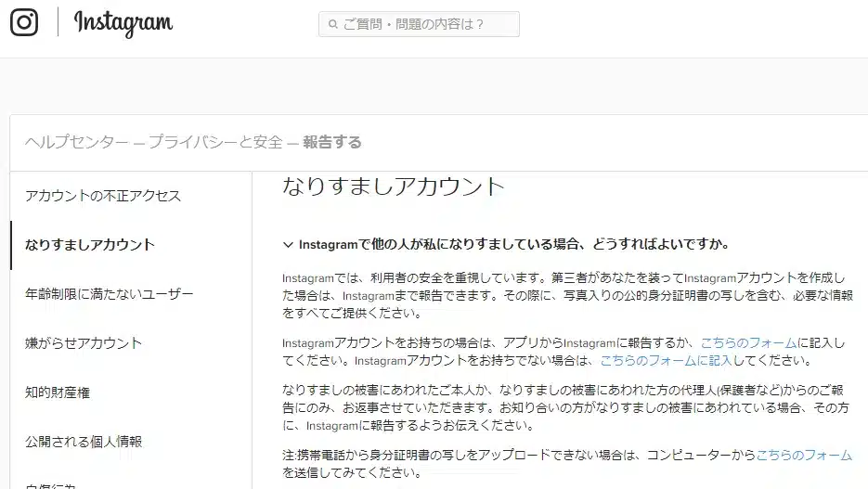Open こちらのフォーム link for Instagram account holders
Viewport: 868px width, 489px height.
pyautogui.click(x=748, y=342)
